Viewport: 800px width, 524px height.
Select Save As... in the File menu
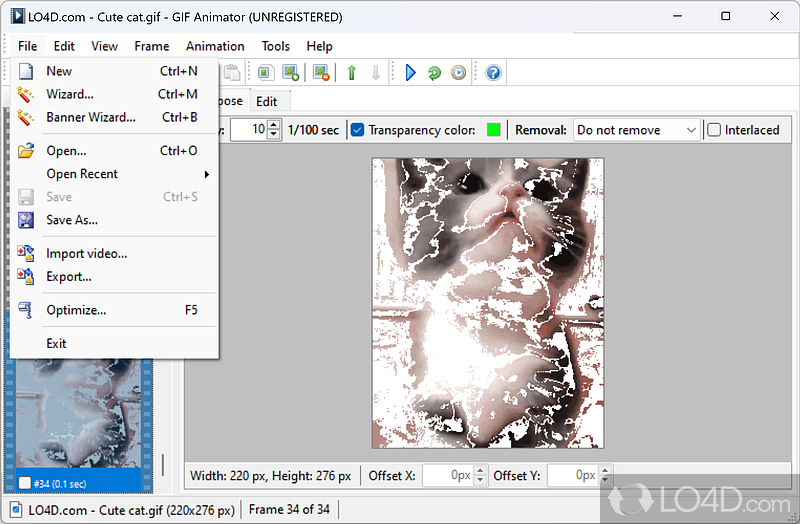tap(72, 220)
